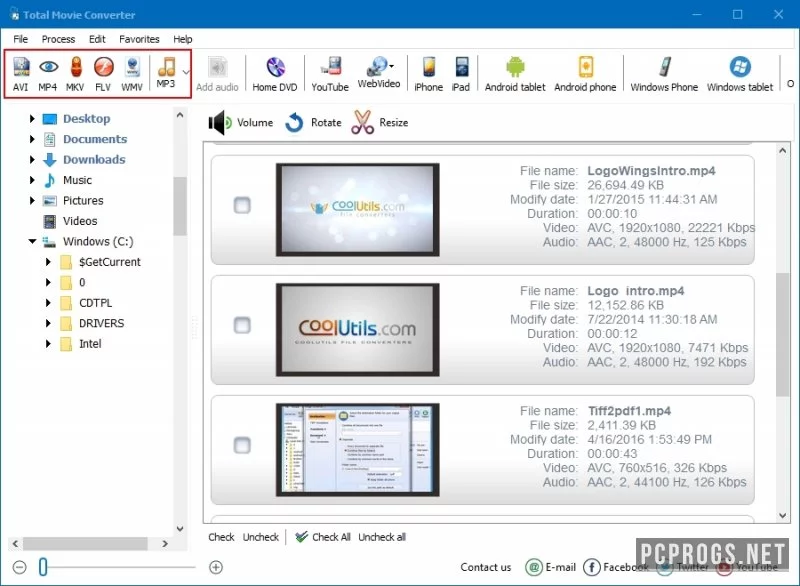The width and height of the screenshot is (800, 586).
Task: Open the Process menu
Action: pos(58,39)
